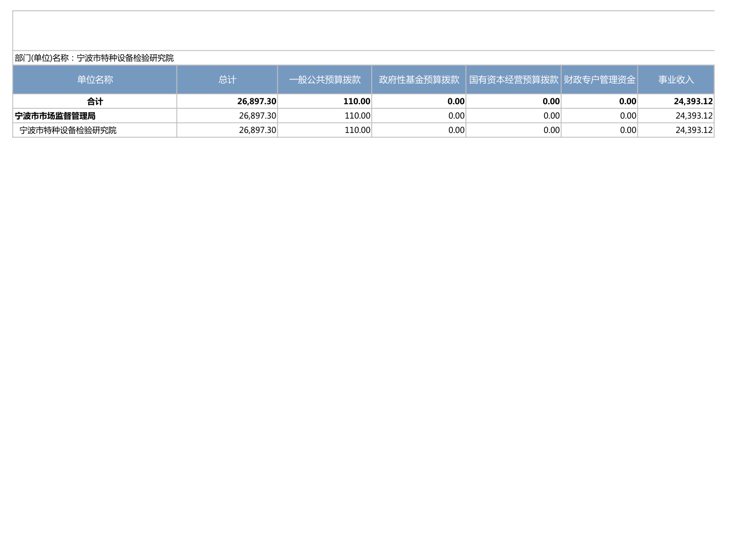Click 宁波市特种设备检验研究院 in the table's last row

[x=68, y=130]
